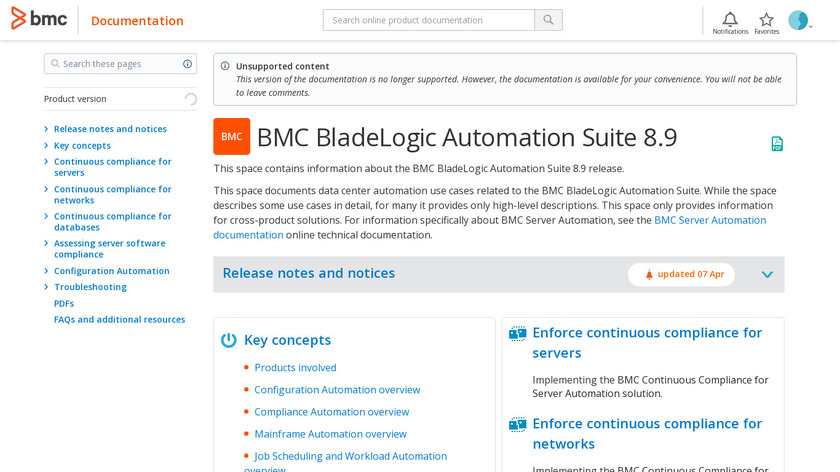Screen dimensions: 840x472
Task: Open FAQs and additional resources page
Action: coord(119,320)
